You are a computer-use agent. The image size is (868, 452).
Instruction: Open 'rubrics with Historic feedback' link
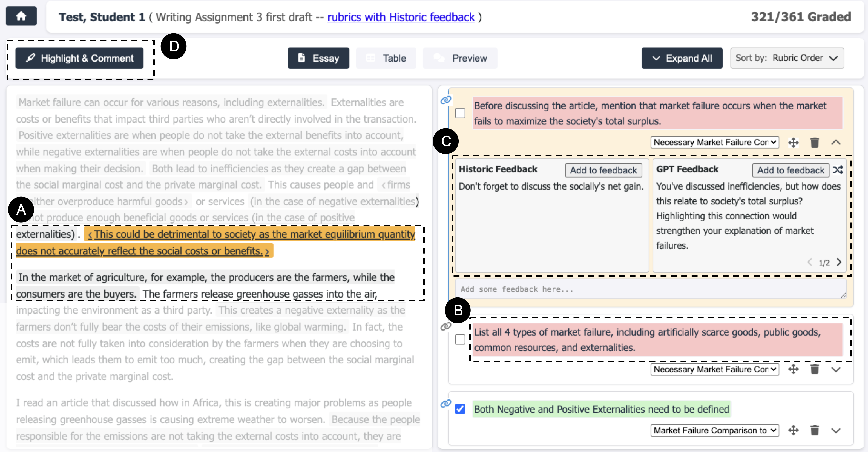point(401,17)
